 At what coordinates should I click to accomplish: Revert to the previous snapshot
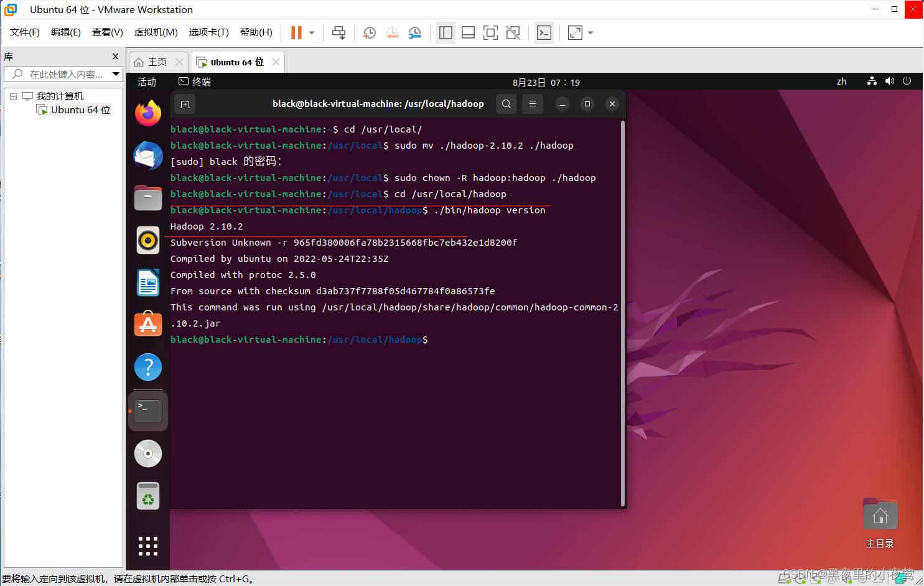pyautogui.click(x=392, y=32)
